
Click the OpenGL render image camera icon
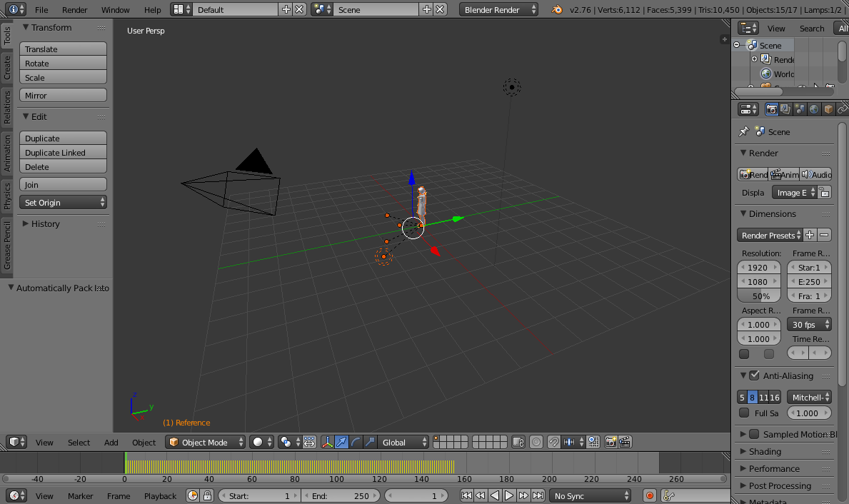(611, 443)
